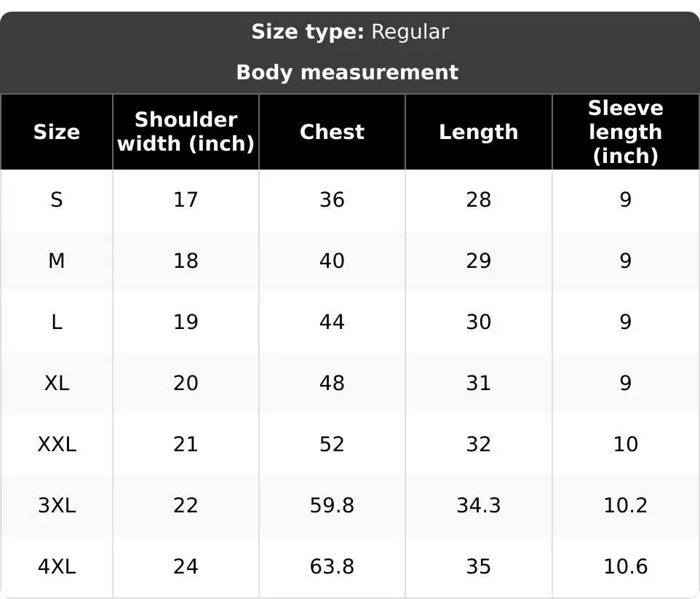700x599 pixels.
Task: Click the Size type: Regular title
Action: 350,32
